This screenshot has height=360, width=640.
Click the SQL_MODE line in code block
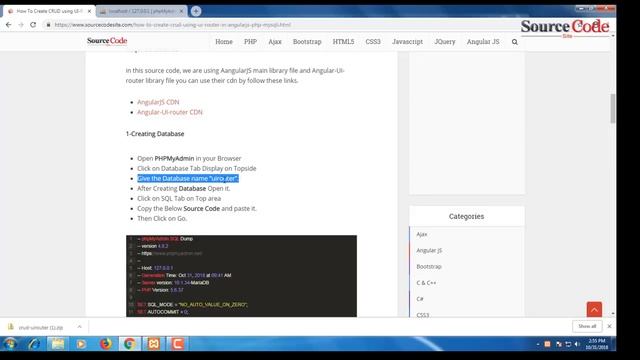tap(192, 304)
